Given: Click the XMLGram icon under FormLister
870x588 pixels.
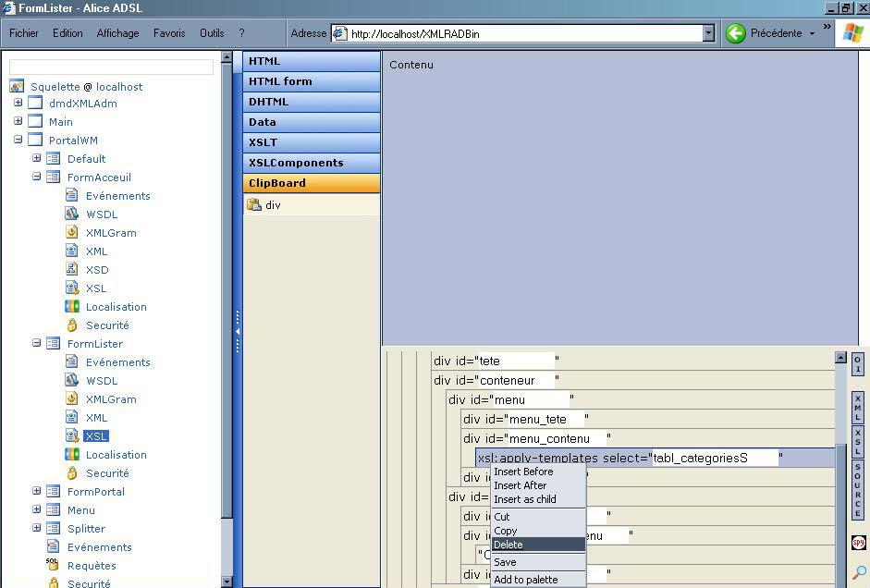Looking at the screenshot, I should [x=72, y=399].
